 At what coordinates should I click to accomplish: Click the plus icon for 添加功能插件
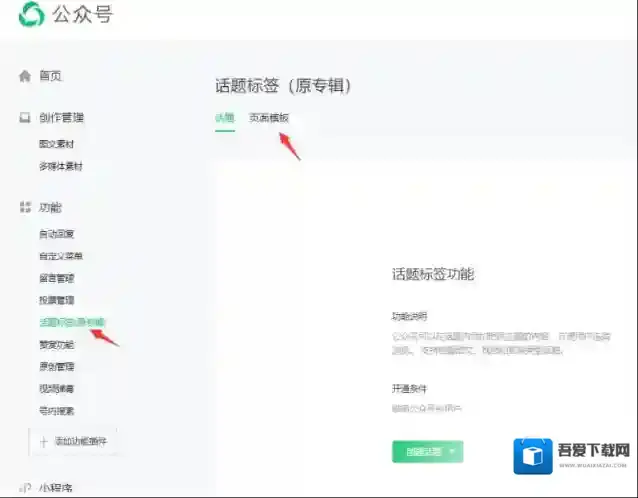44,441
